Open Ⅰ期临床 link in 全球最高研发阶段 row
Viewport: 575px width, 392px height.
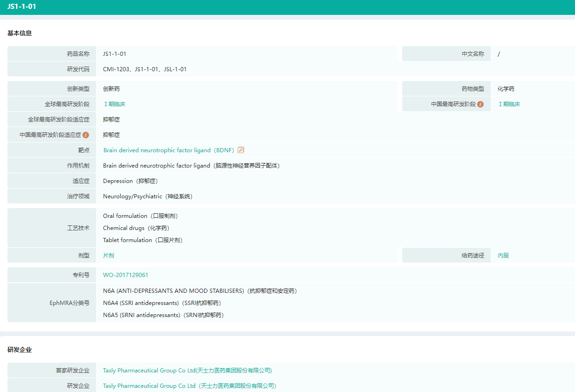(114, 104)
